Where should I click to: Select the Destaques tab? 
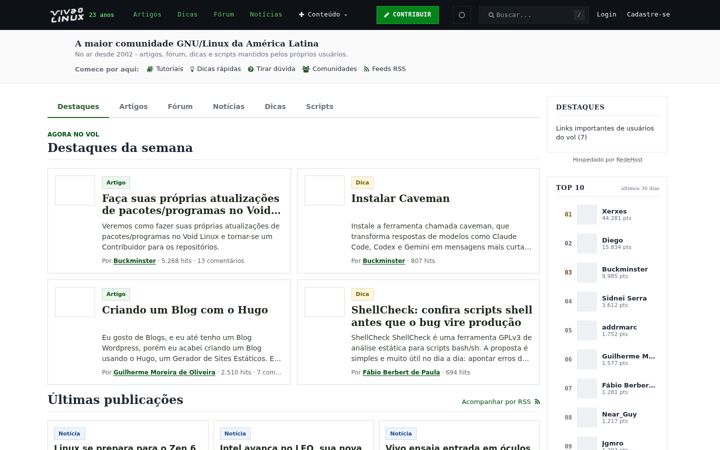pos(78,107)
